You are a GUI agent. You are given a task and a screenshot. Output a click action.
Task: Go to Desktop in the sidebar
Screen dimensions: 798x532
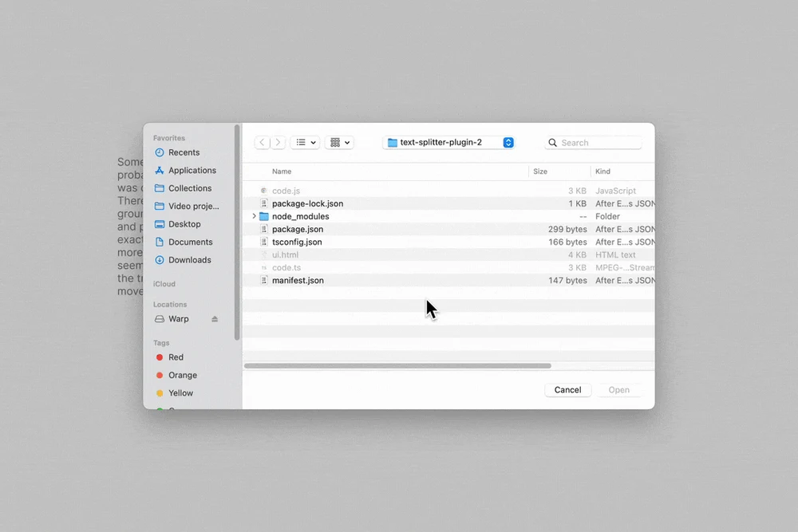184,224
